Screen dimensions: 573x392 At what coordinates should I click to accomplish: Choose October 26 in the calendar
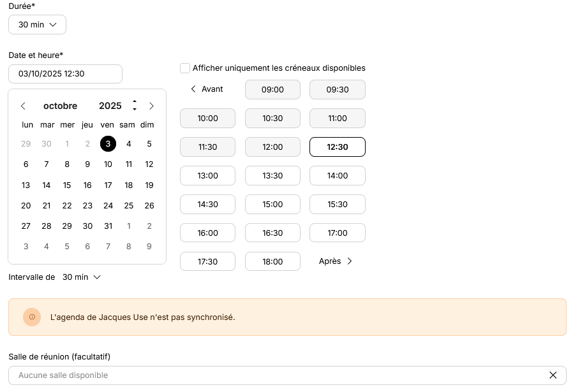click(149, 206)
